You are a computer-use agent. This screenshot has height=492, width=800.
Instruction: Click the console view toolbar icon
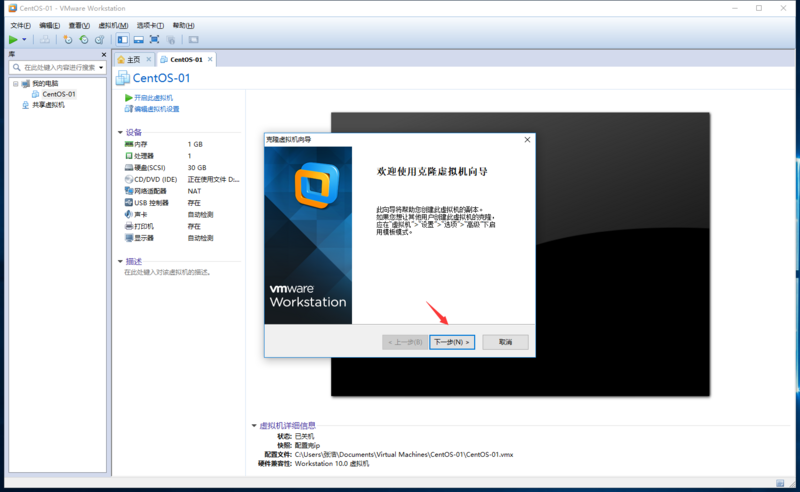click(193, 39)
